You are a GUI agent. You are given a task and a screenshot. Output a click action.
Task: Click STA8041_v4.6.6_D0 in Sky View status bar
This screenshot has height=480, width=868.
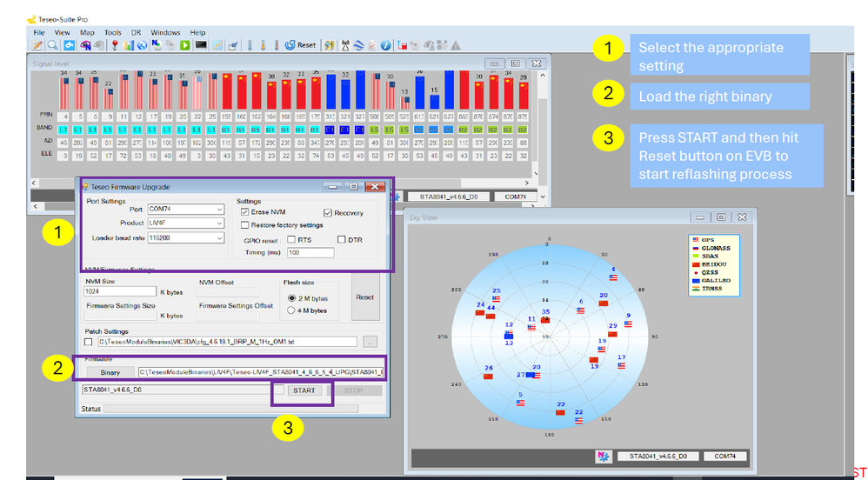tap(658, 457)
